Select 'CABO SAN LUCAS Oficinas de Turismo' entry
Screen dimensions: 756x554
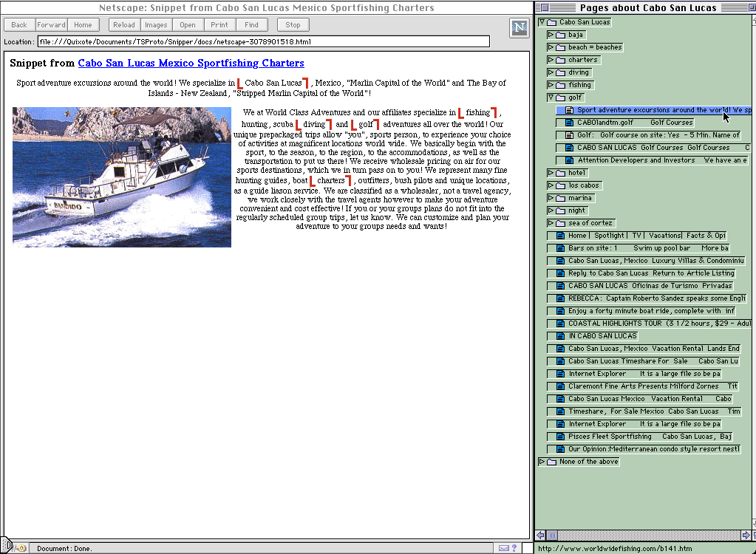pyautogui.click(x=641, y=286)
